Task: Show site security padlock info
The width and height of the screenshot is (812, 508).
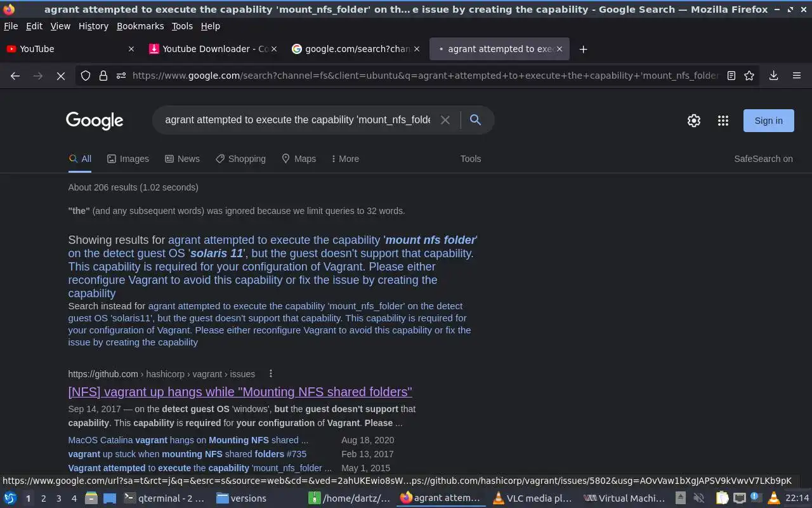Action: pos(103,76)
